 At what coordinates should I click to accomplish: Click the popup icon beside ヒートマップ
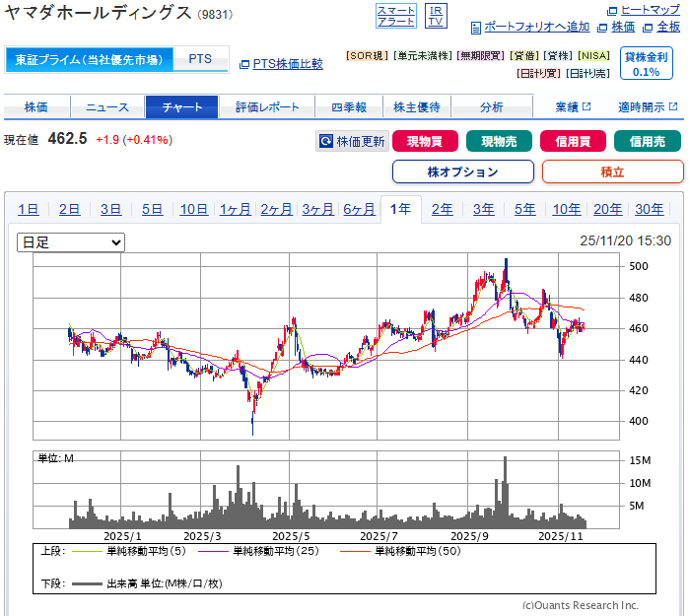(x=612, y=11)
